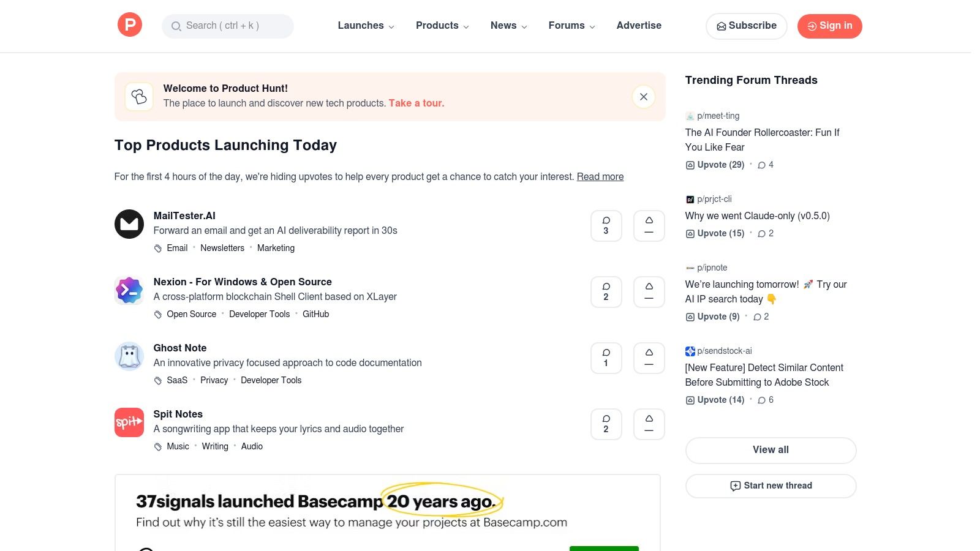Open the Nexion product logo
The image size is (980, 551).
click(x=129, y=290)
